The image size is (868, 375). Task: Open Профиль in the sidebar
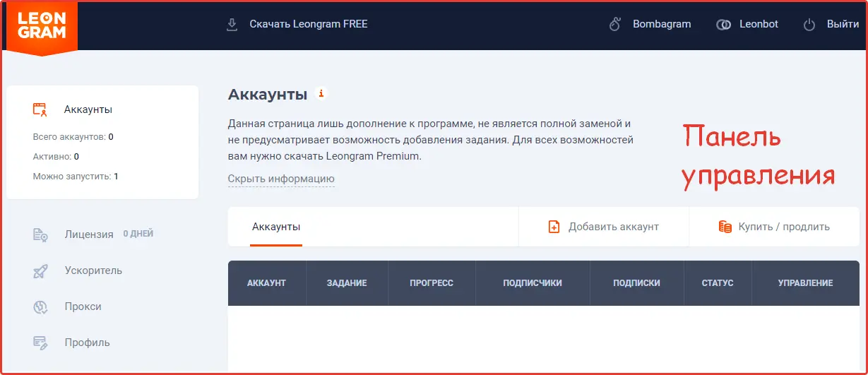[87, 343]
